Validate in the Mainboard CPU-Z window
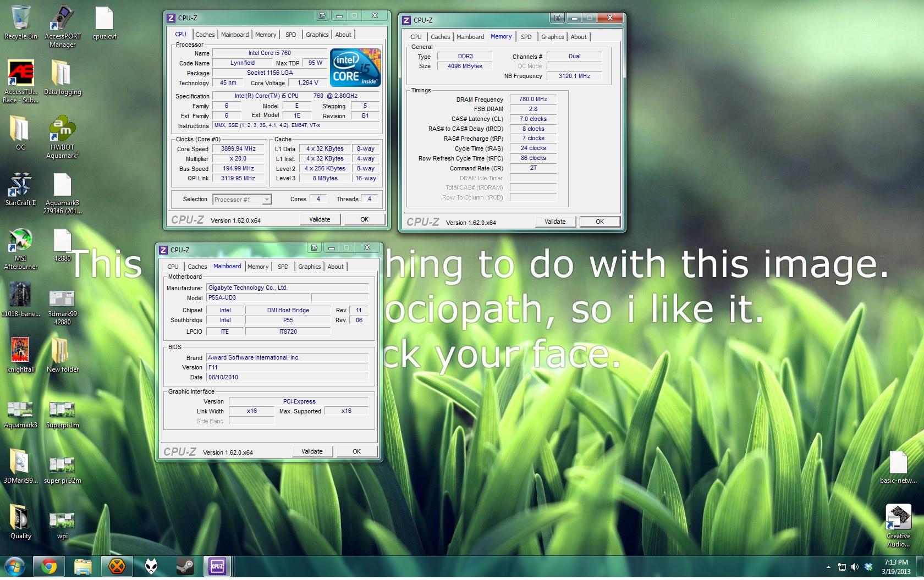The height and width of the screenshot is (580, 924). coord(312,451)
